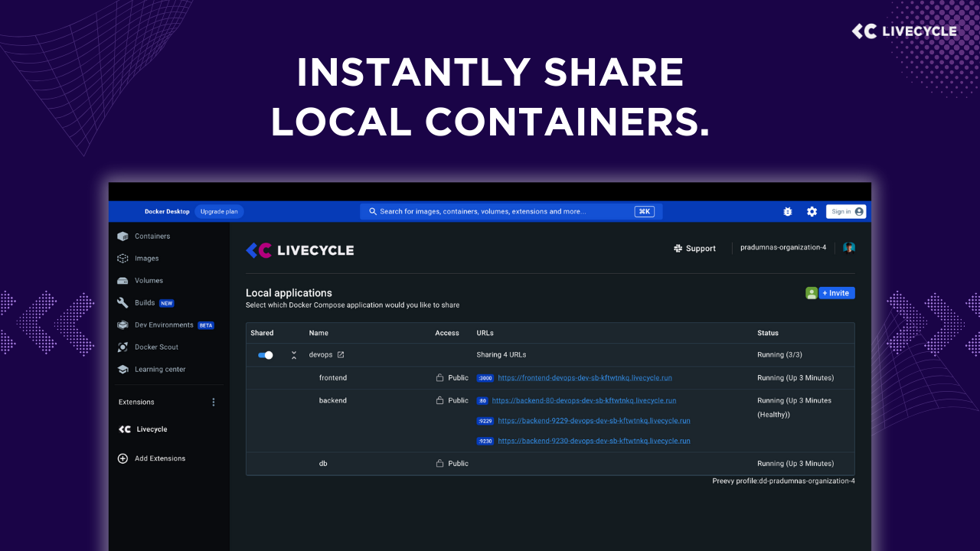Select Learning center in the sidebar
The height and width of the screenshot is (551, 980).
pyautogui.click(x=160, y=370)
